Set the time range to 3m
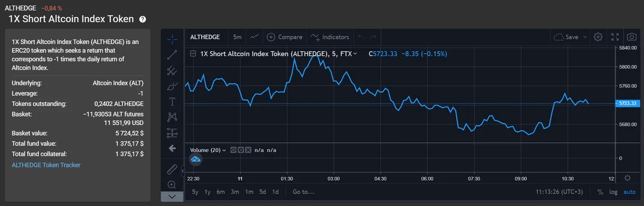644x206 pixels. (235, 191)
